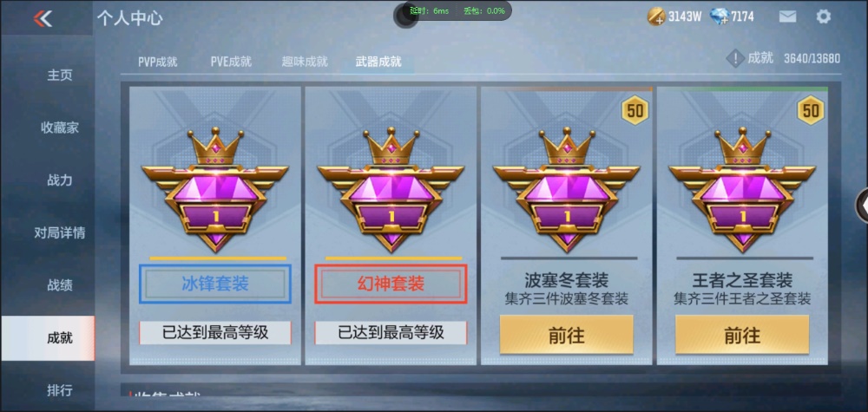
Task: Tap the double-arrow back icon
Action: click(43, 18)
